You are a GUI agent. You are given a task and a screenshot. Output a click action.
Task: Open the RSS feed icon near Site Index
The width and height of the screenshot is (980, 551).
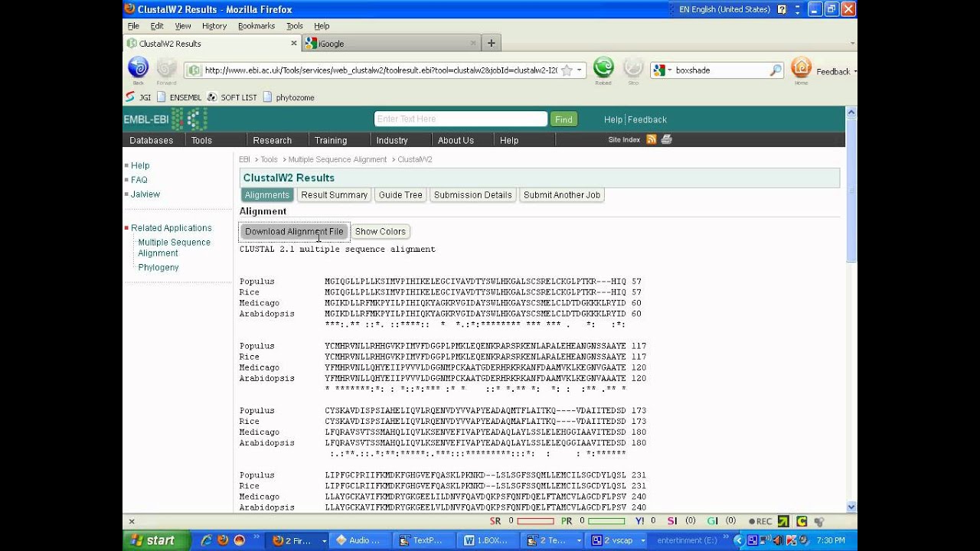pyautogui.click(x=652, y=139)
